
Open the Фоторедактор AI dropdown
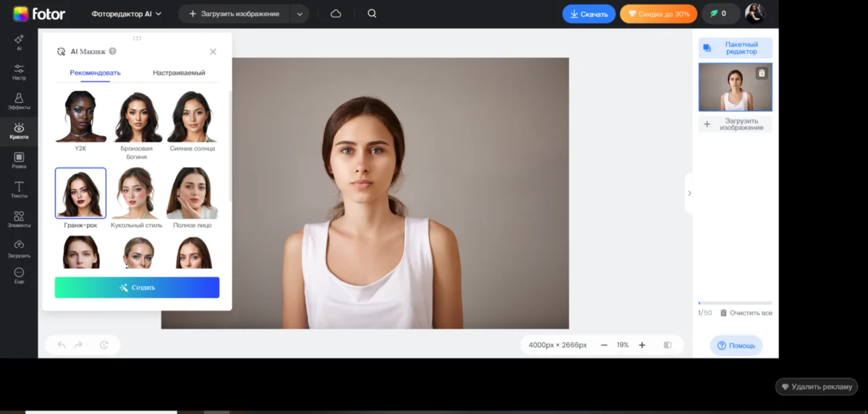(127, 14)
